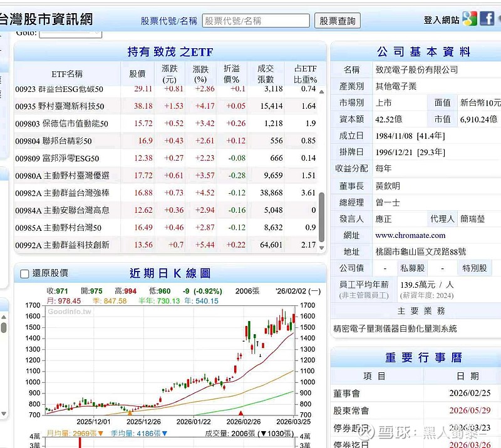This screenshot has width=501, height=448.
Task: Click the ETF table scrollbar thumb
Action: pyautogui.click(x=322, y=217)
